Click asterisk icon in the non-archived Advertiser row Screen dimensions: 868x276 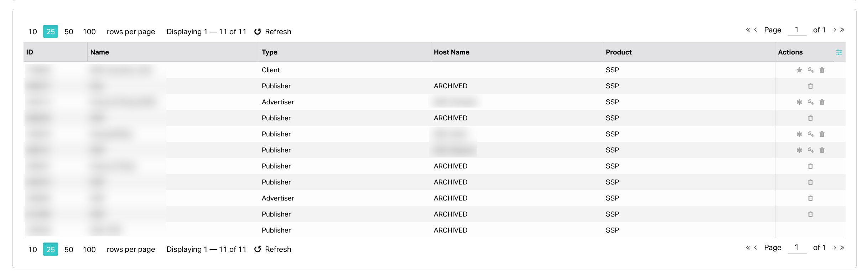799,102
